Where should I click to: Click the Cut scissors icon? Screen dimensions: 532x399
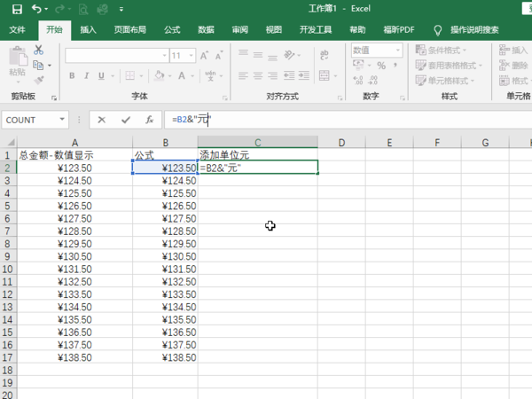(38, 51)
